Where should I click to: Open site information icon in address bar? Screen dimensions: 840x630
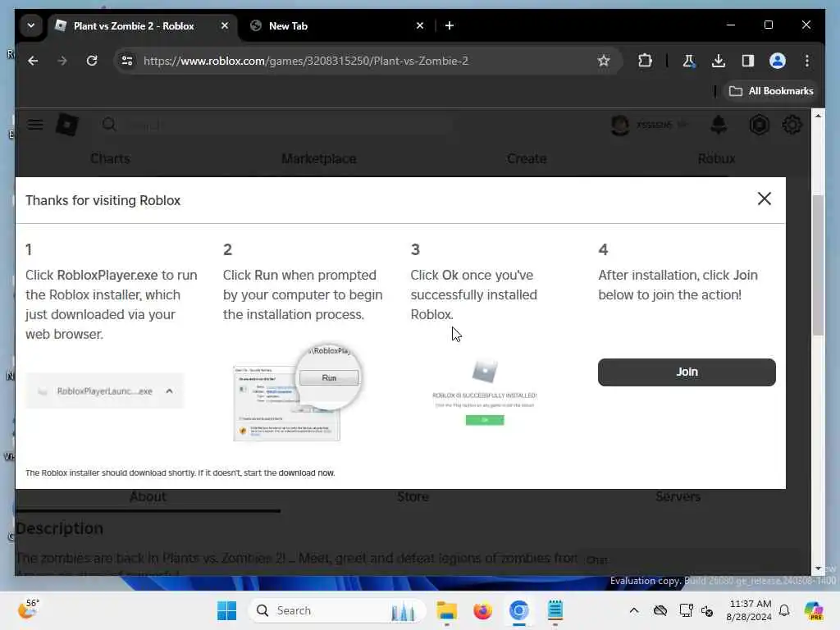[127, 61]
